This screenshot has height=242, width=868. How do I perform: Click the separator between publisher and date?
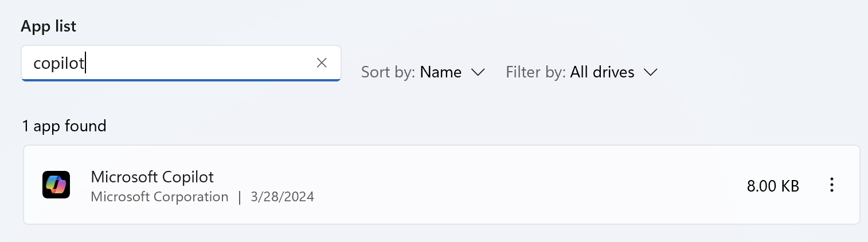tap(240, 197)
